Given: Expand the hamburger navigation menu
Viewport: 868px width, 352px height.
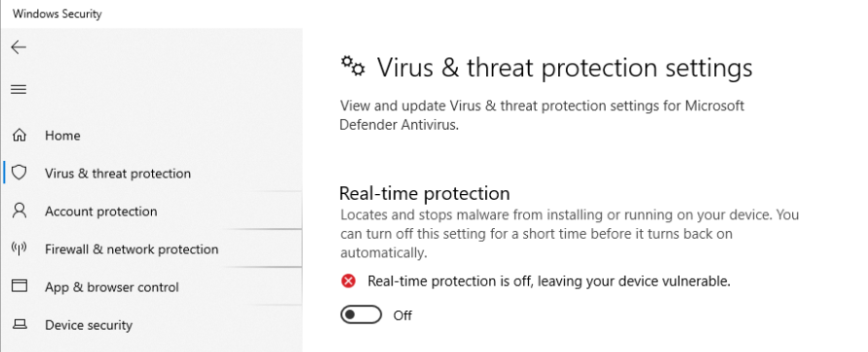Looking at the screenshot, I should (x=19, y=90).
